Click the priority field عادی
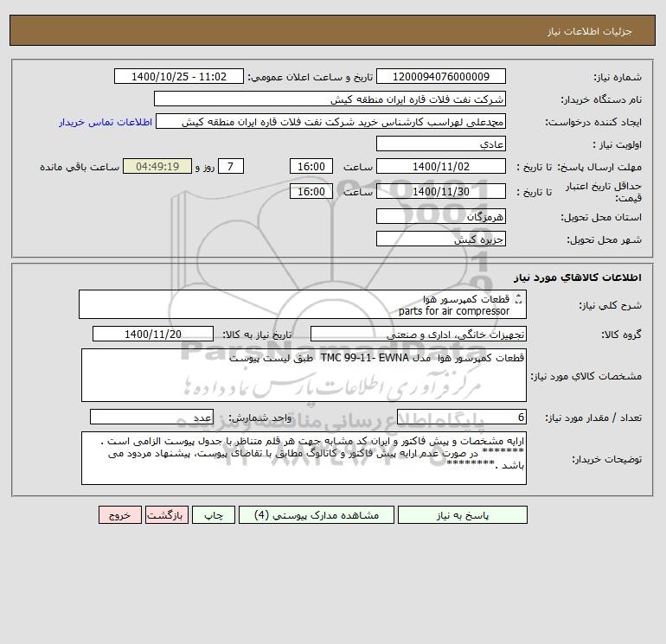Screen dimensions: 666x644 coord(441,143)
